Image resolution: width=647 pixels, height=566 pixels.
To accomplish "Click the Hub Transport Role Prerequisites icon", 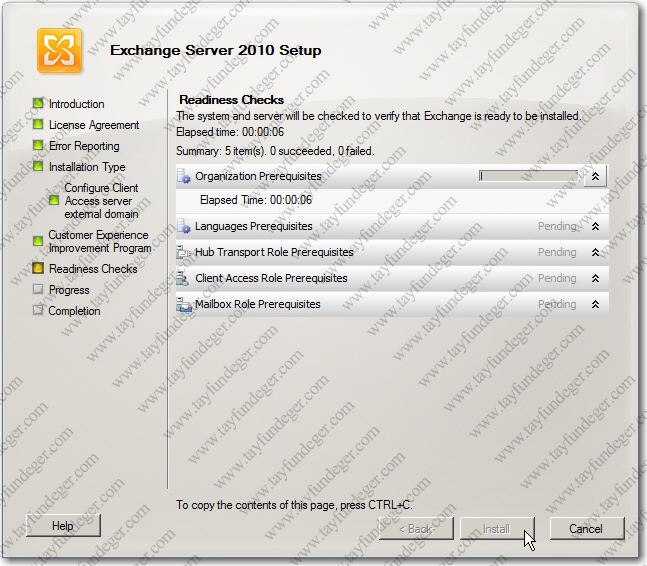I will coord(184,252).
